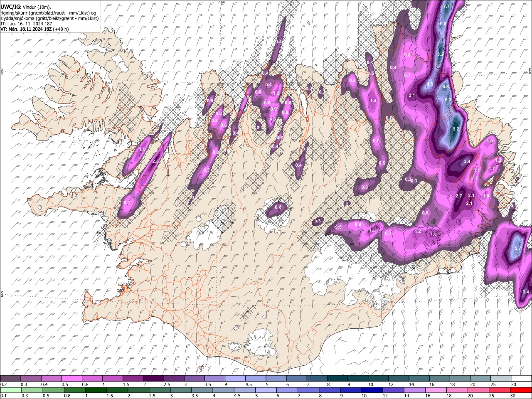Click the '20W' longitude label at top
532x399 pixels.
[x=221, y=2]
